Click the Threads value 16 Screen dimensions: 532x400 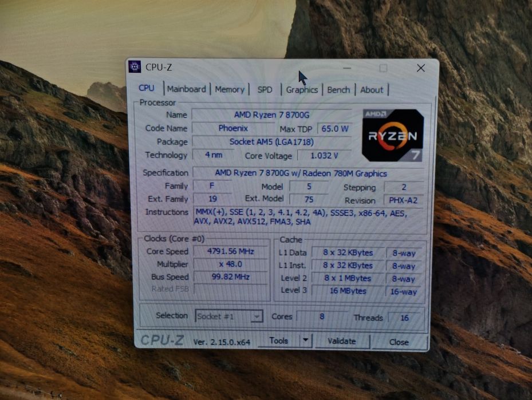(x=404, y=318)
